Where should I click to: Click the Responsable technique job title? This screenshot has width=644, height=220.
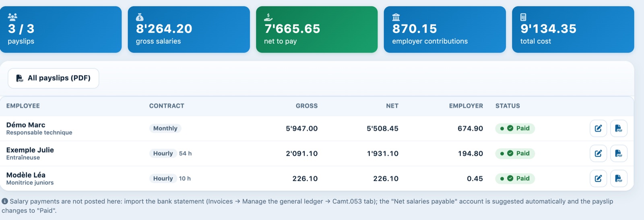(39, 133)
